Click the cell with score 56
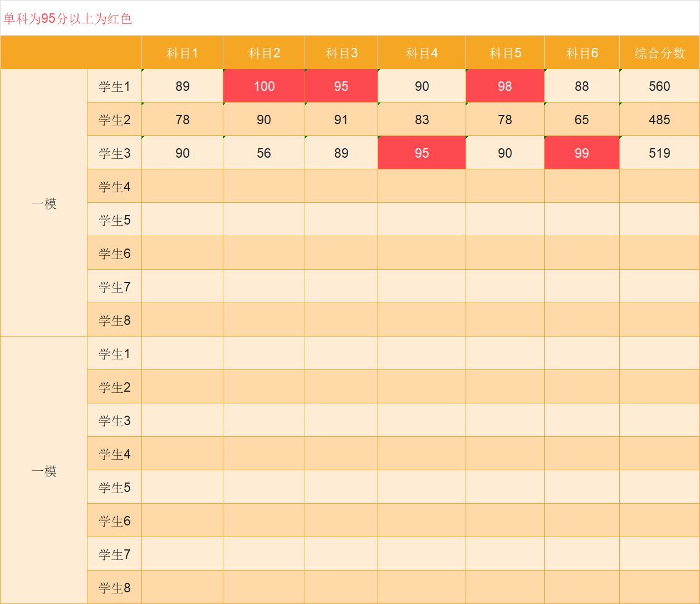This screenshot has width=700, height=604. (x=263, y=152)
